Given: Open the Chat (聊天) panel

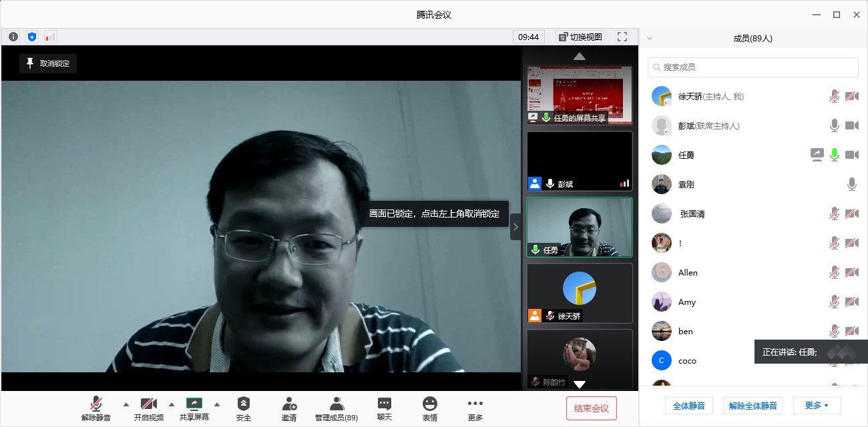Looking at the screenshot, I should coord(385,408).
